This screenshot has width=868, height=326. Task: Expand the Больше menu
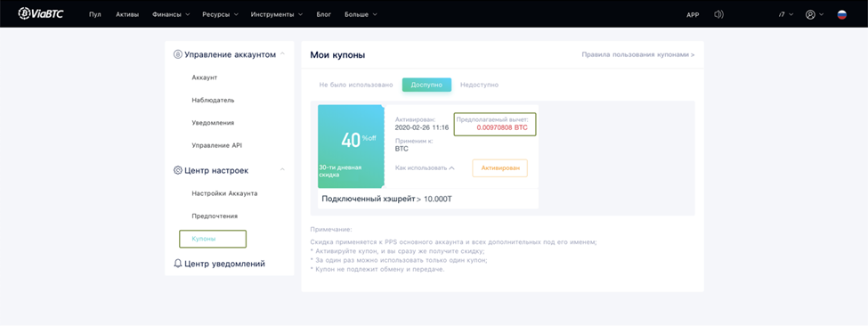(x=361, y=14)
